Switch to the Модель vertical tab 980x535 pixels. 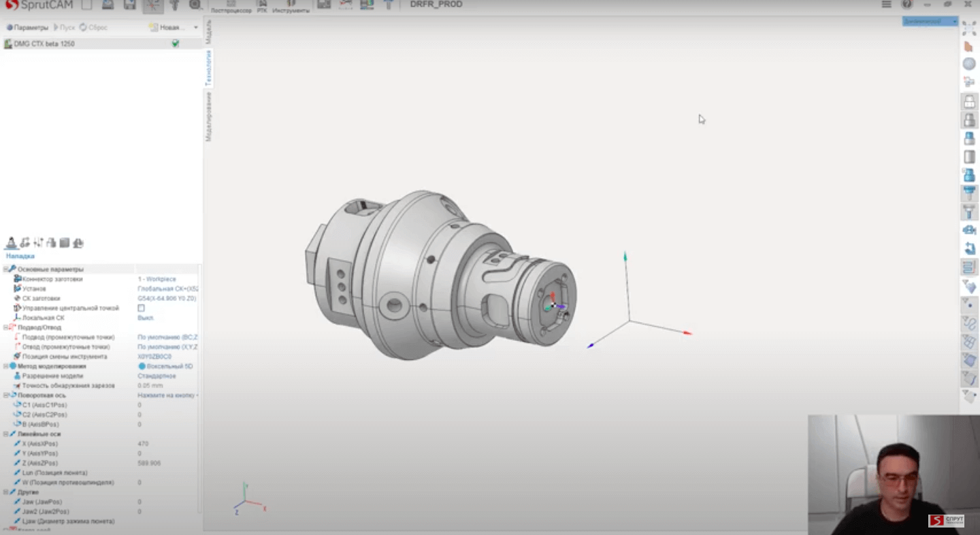(209, 32)
